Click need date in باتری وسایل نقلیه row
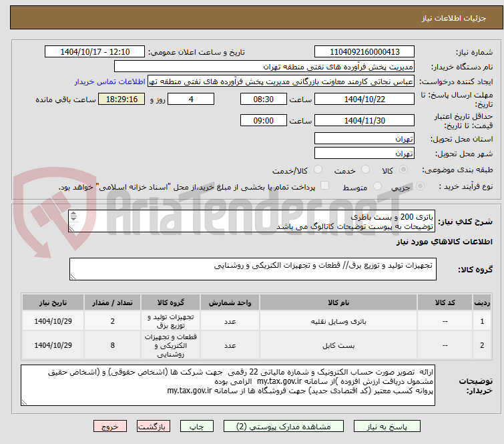This screenshot has height=444, width=504. pos(53,321)
